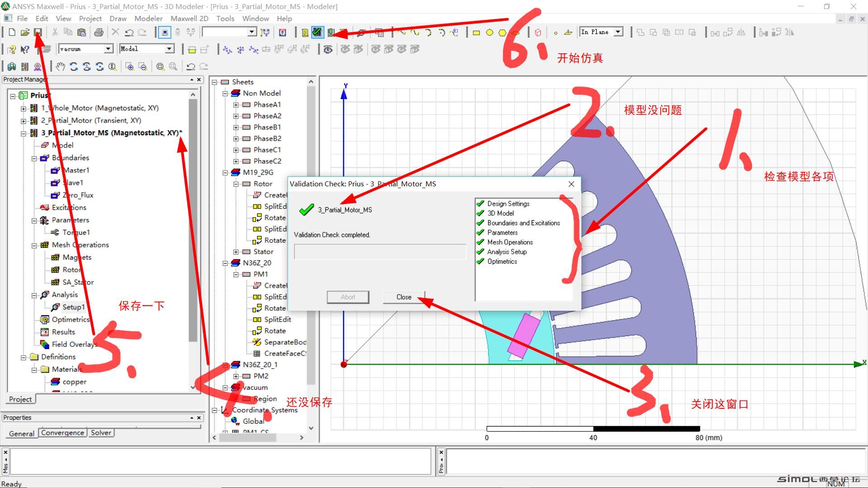Screen dimensions: 868x488
Task: Expand the PM2 node in model tree
Action: point(236,376)
